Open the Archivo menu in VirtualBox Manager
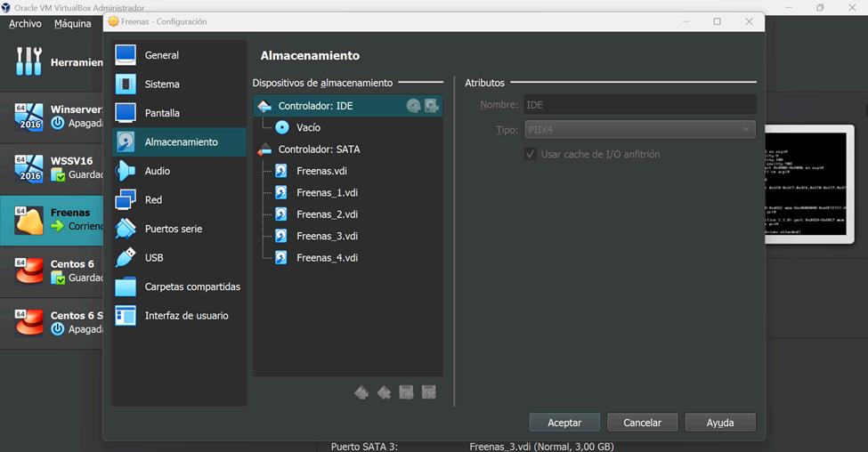Viewport: 868px width, 452px height. click(25, 24)
